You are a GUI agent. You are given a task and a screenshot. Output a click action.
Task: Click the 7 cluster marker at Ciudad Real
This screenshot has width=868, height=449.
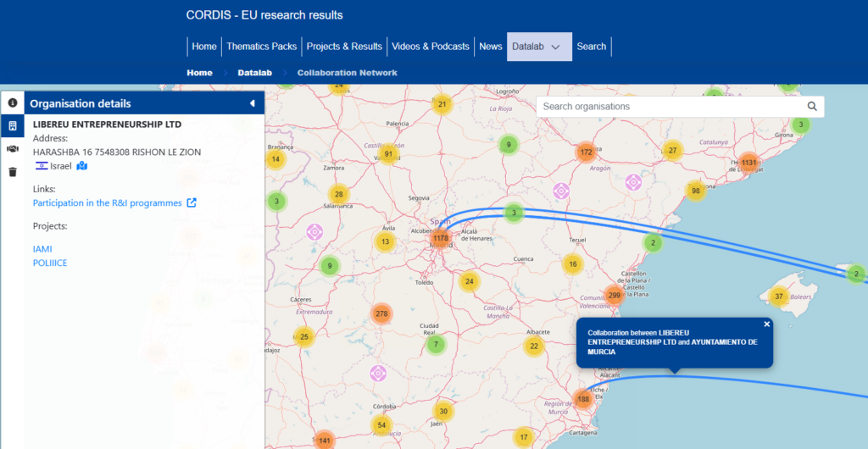click(x=437, y=345)
